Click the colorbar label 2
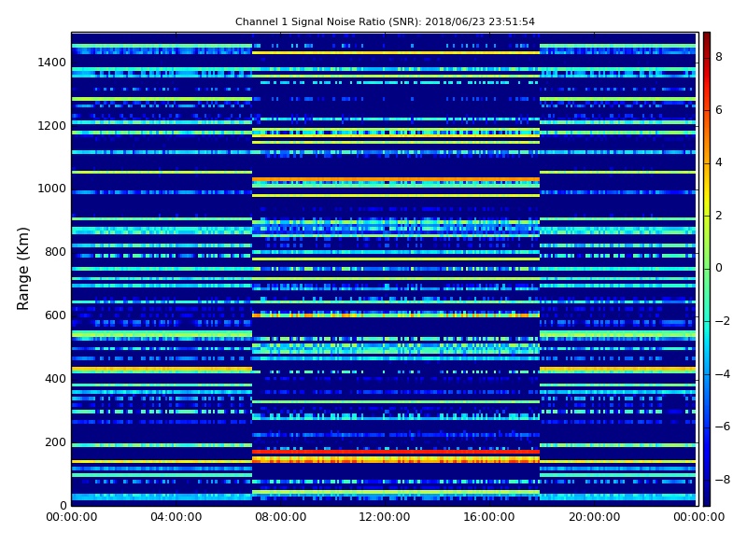Screen dimensions: 747x560 719,216
